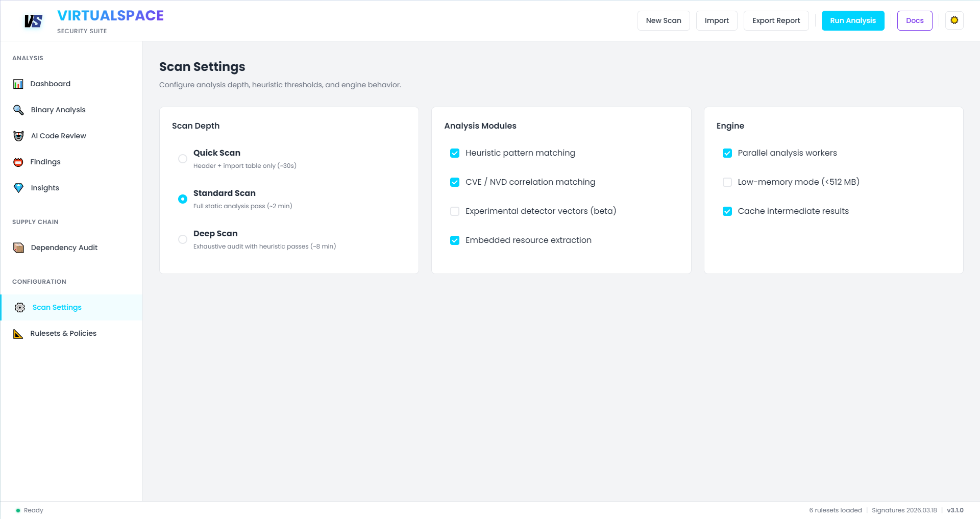Screen dimensions: 980x519
Task: Click the ANALYSIS section header
Action: pyautogui.click(x=28, y=58)
